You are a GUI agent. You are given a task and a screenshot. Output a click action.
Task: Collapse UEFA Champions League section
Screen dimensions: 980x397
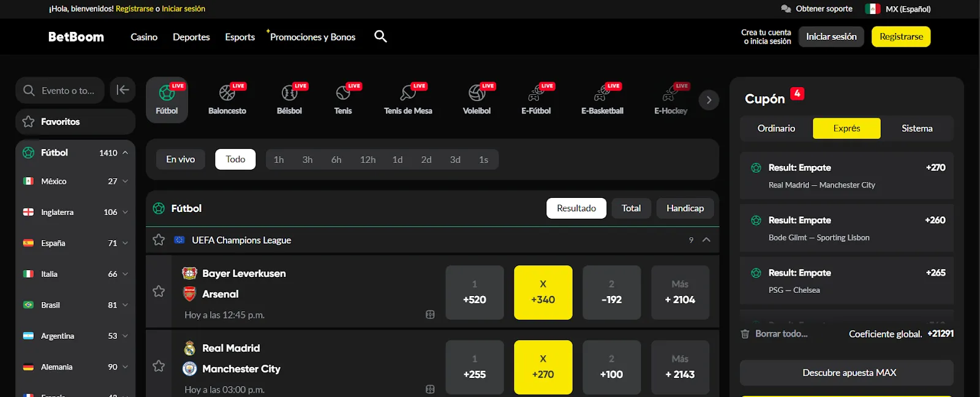coord(706,240)
